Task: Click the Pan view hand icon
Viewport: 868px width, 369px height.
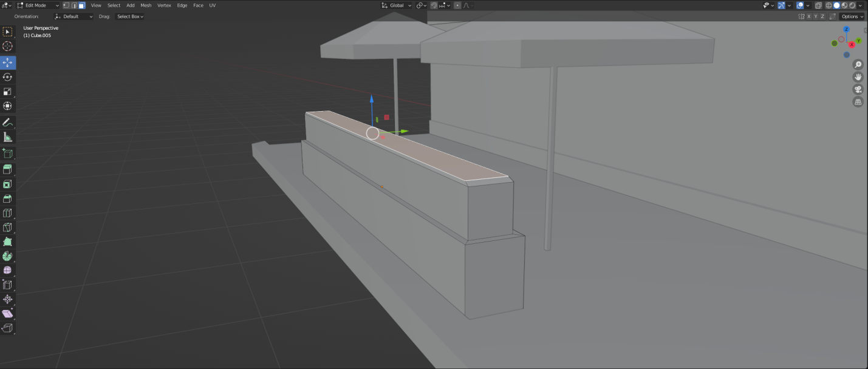Action: coord(858,77)
